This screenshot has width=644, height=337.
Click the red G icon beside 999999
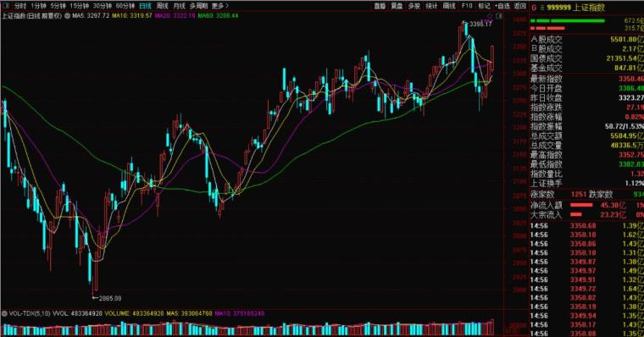534,8
